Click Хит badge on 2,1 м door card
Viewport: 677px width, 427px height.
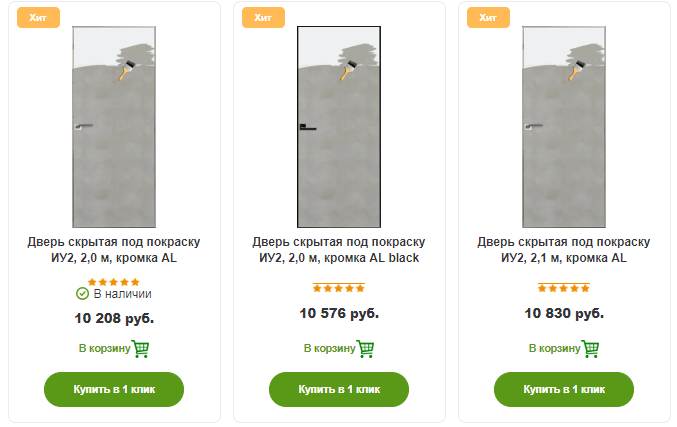(488, 18)
